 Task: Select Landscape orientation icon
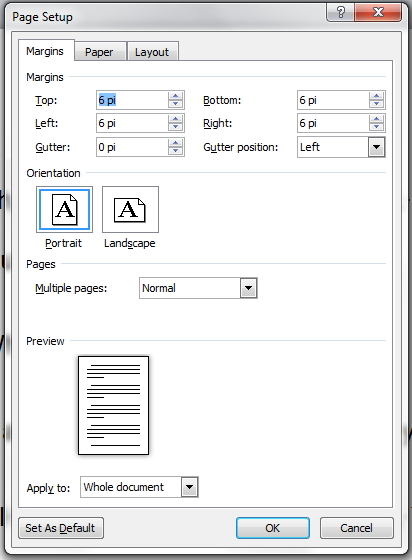coord(130,210)
